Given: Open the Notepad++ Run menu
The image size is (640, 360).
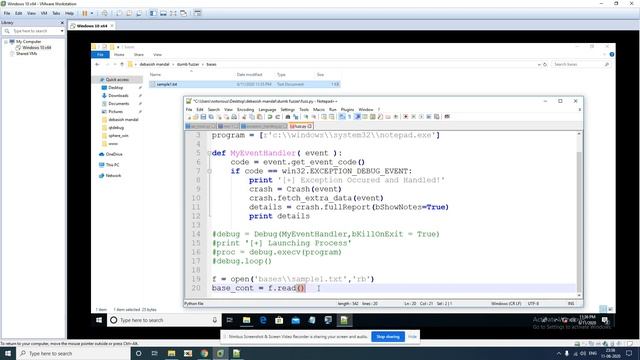Looking at the screenshot, I should click(x=333, y=109).
